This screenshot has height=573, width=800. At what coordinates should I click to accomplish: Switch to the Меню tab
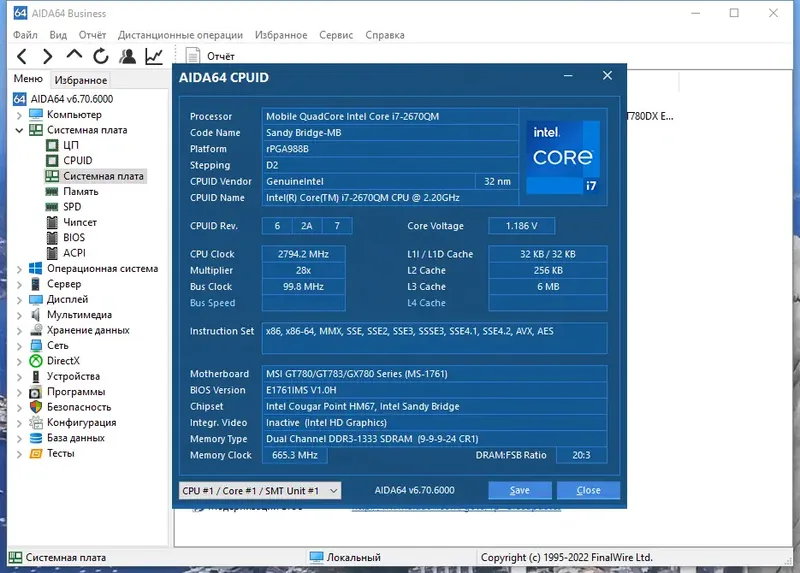[x=28, y=79]
